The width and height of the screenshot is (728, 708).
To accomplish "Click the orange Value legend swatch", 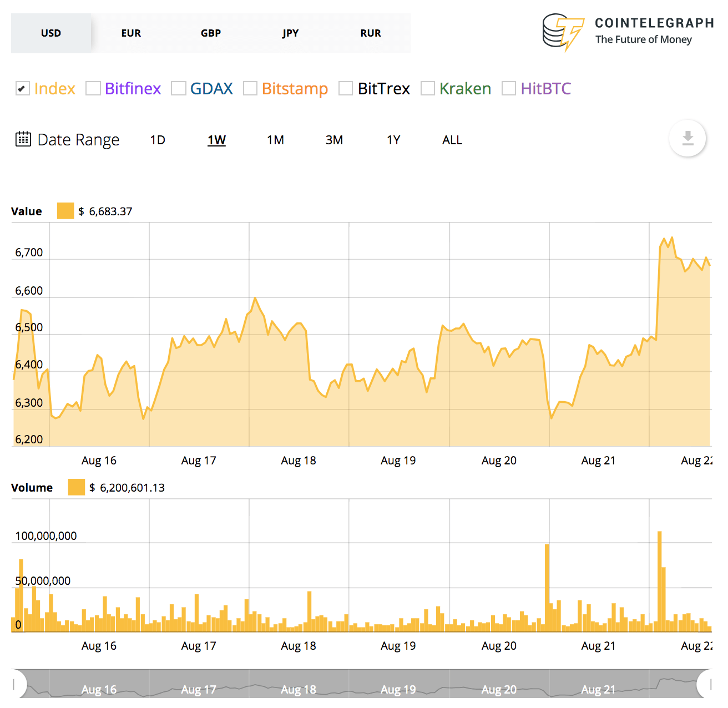I will [65, 211].
